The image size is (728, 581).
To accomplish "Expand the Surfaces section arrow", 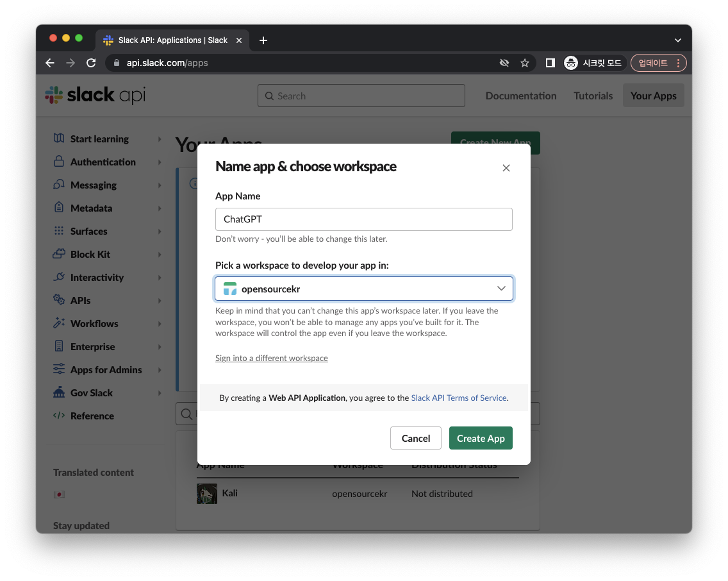I will (x=159, y=232).
